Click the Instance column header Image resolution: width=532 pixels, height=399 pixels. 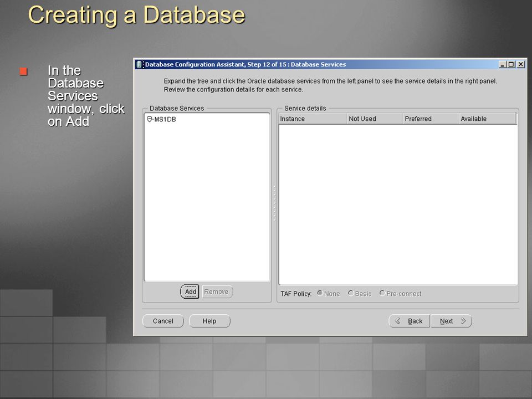point(313,119)
